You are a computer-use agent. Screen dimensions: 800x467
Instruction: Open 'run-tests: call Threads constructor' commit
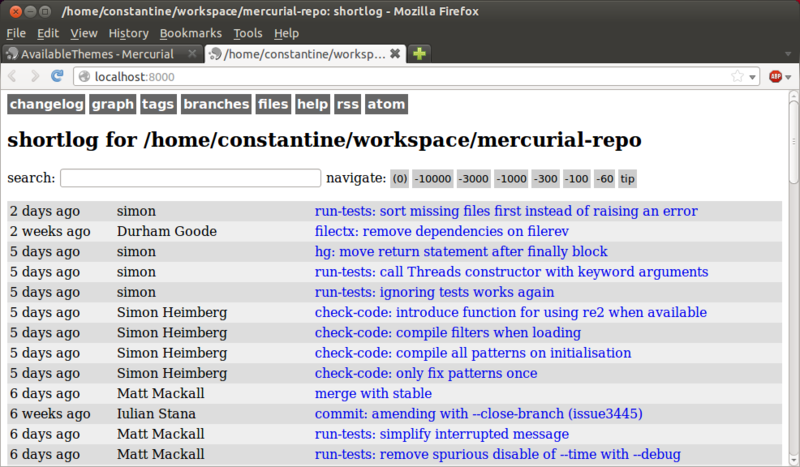(511, 272)
